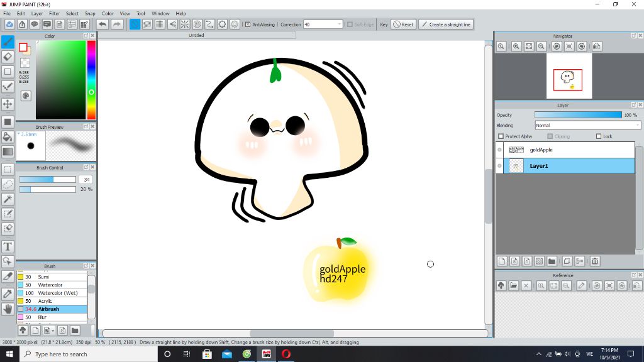Adjust the layer Opacity slider
Viewport: 644px width, 362px height.
tap(579, 115)
